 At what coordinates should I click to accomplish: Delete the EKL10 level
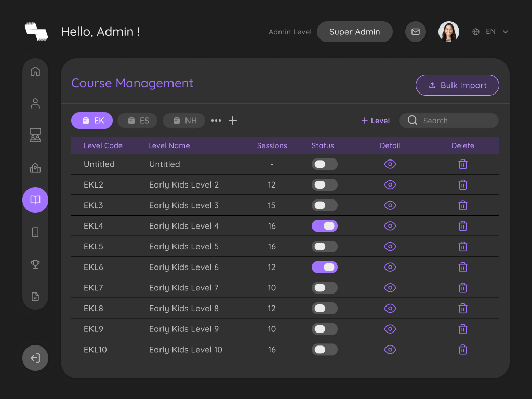click(463, 350)
